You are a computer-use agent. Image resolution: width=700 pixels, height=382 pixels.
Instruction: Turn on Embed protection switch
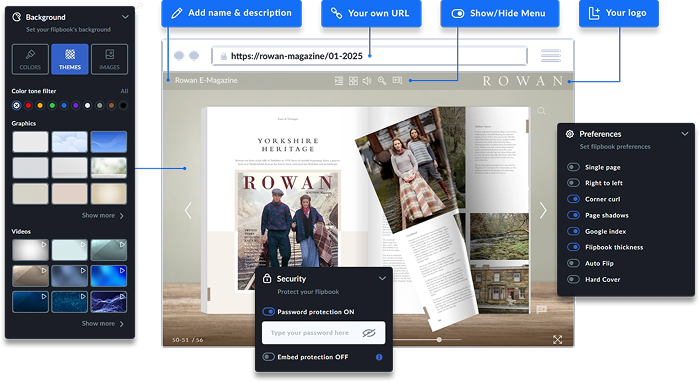point(268,357)
